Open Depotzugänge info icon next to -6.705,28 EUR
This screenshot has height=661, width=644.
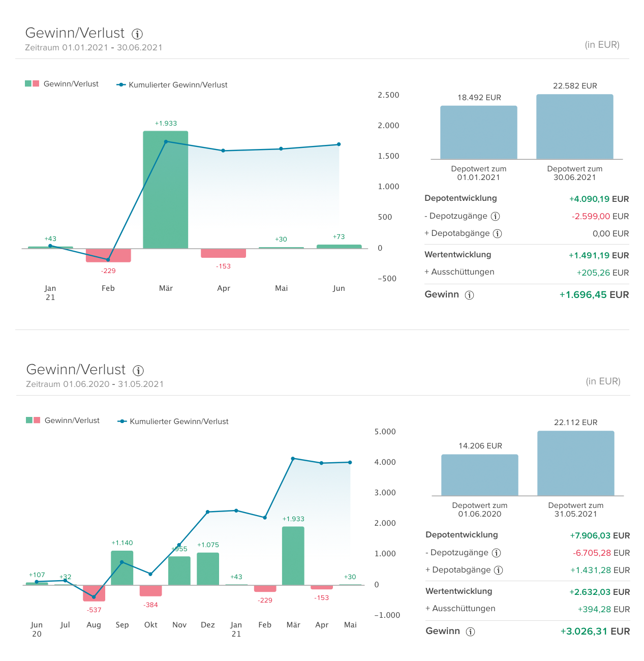tap(497, 553)
